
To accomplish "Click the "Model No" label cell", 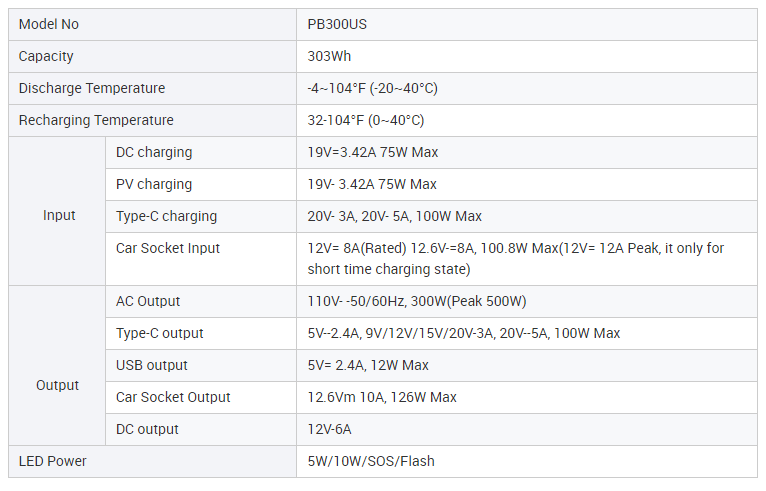I will [x=49, y=24].
